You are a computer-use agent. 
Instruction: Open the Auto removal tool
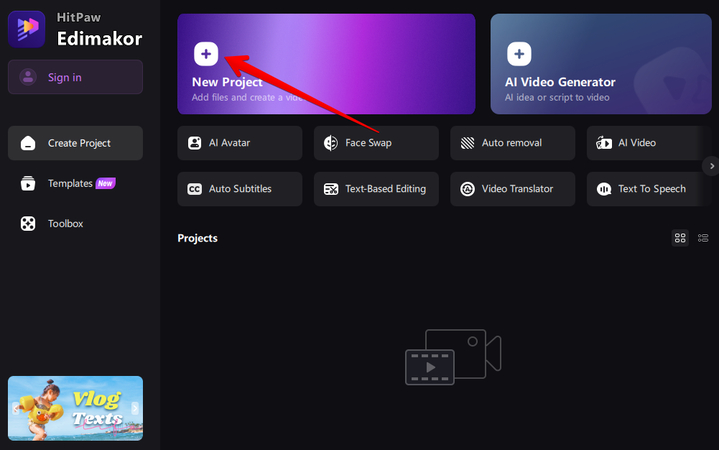[513, 143]
